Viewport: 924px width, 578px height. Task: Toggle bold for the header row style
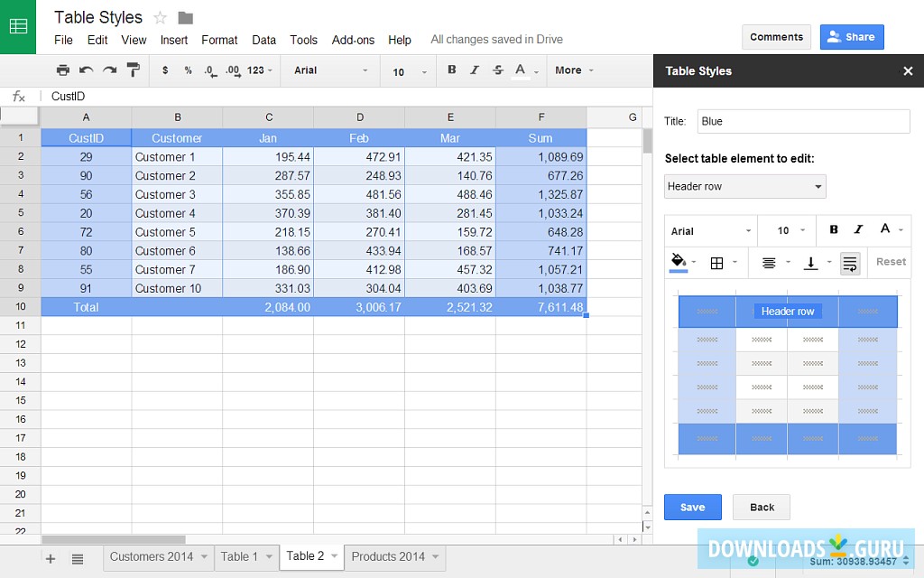coord(833,230)
